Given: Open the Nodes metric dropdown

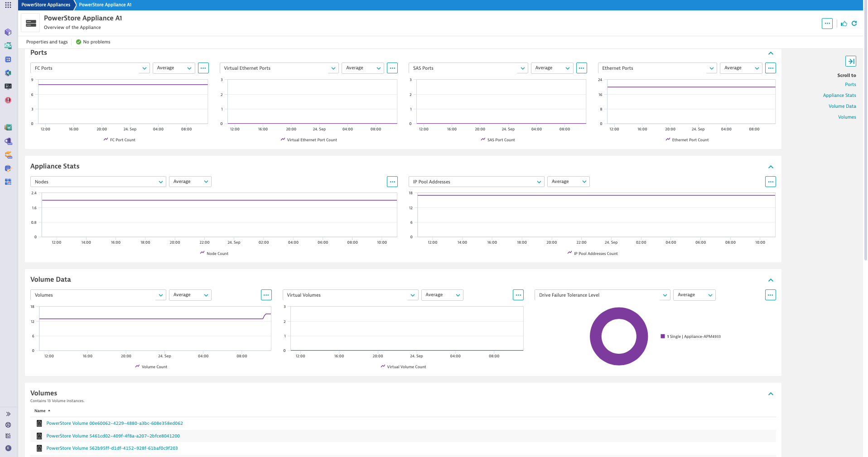Looking at the screenshot, I should [x=98, y=182].
